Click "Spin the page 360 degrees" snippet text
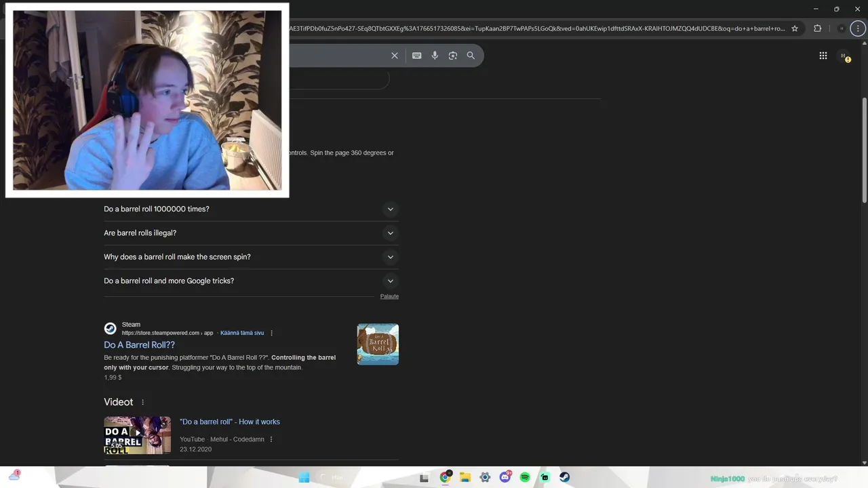 click(x=346, y=153)
